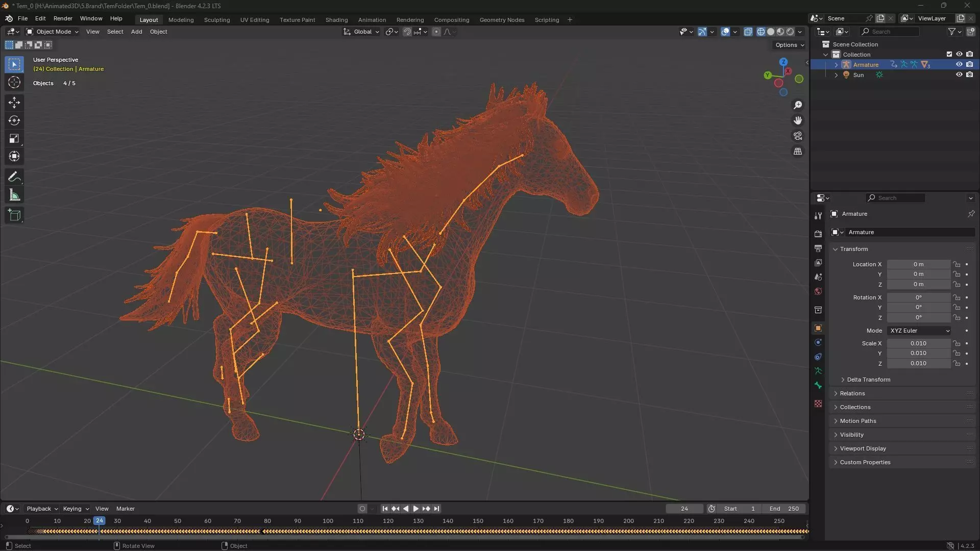Open the View Layer properties tab
Viewport: 980px width, 551px height.
(818, 262)
